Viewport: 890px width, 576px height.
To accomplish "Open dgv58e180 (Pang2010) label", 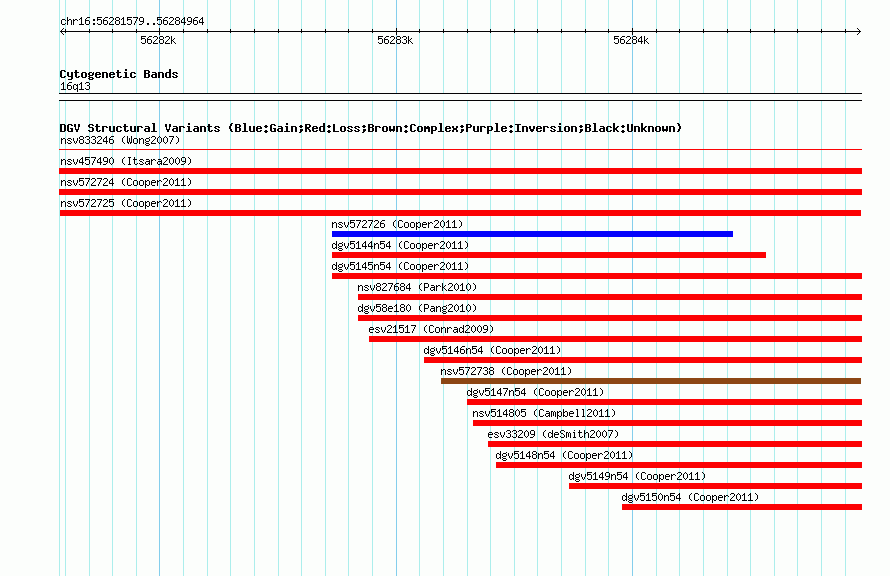I will [x=417, y=308].
